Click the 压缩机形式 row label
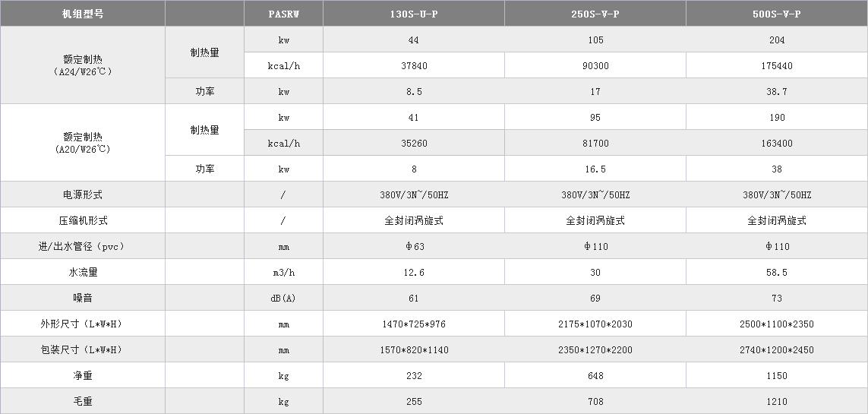Image resolution: width=868 pixels, height=414 pixels. [83, 220]
